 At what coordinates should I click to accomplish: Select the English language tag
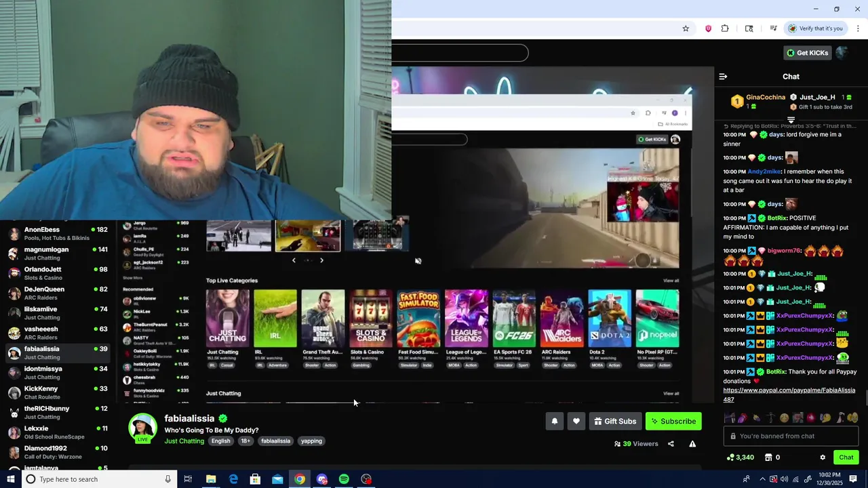click(x=220, y=441)
